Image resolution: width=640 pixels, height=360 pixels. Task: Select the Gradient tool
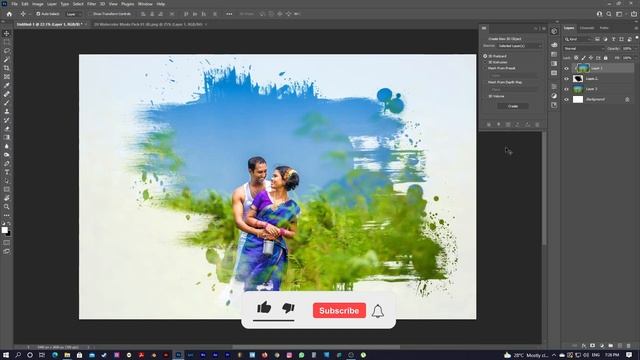[x=7, y=138]
